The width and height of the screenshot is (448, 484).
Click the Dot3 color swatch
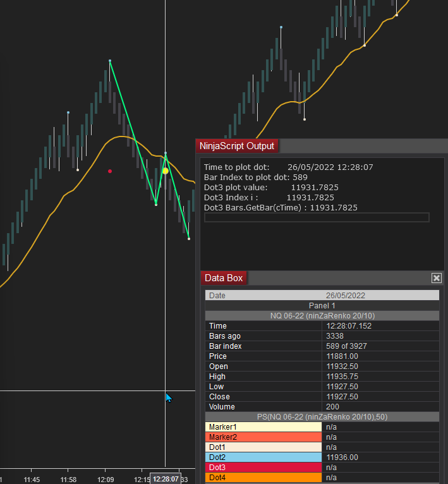point(263,468)
